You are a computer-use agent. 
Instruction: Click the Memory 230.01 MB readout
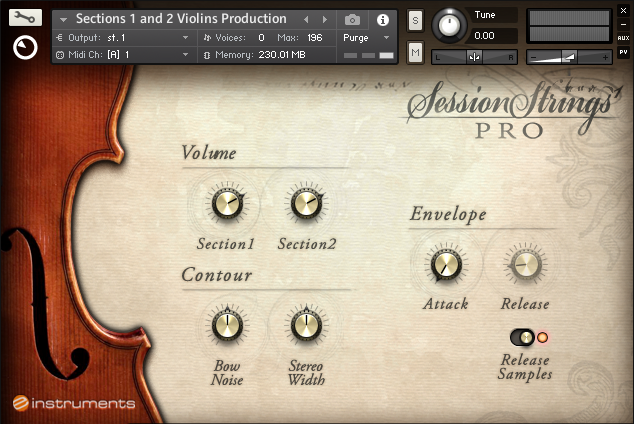(x=282, y=55)
